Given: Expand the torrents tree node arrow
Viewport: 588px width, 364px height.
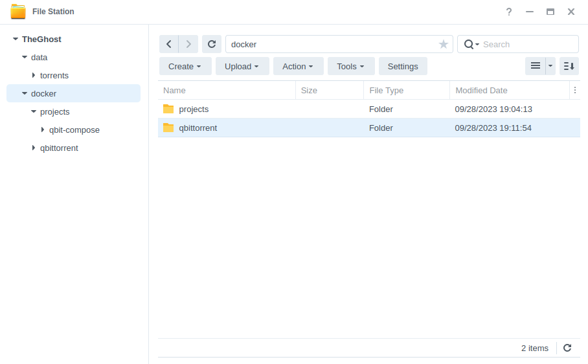Looking at the screenshot, I should point(34,75).
